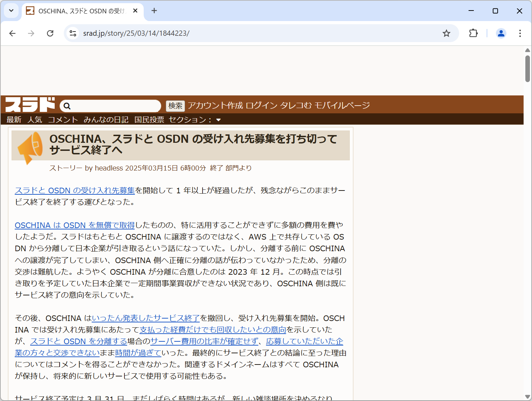Click the browser back arrow
This screenshot has height=401, width=532.
coord(12,33)
